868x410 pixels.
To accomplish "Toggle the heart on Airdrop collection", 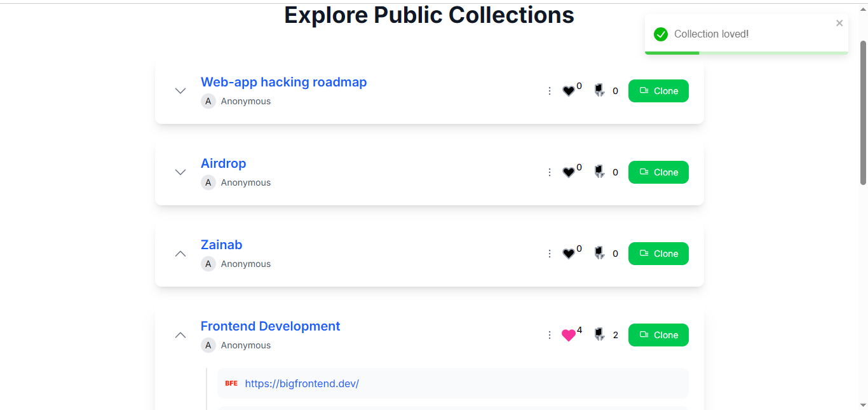I will [x=569, y=172].
